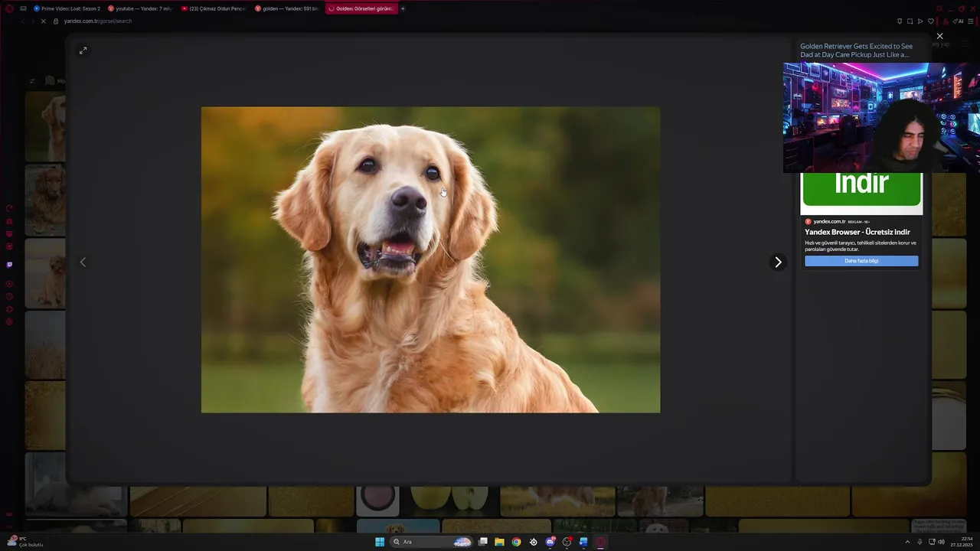Click the main golden retriever photo
Viewport: 980px width, 551px height.
[x=430, y=259]
